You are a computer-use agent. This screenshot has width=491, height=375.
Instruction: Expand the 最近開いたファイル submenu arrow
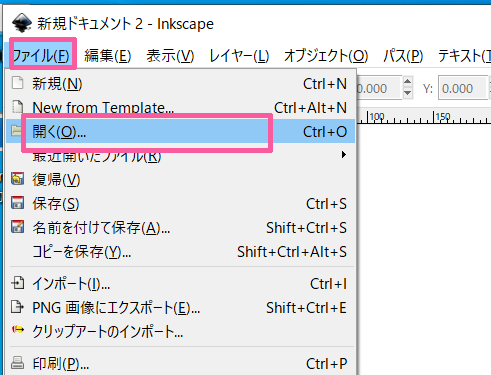(x=344, y=155)
